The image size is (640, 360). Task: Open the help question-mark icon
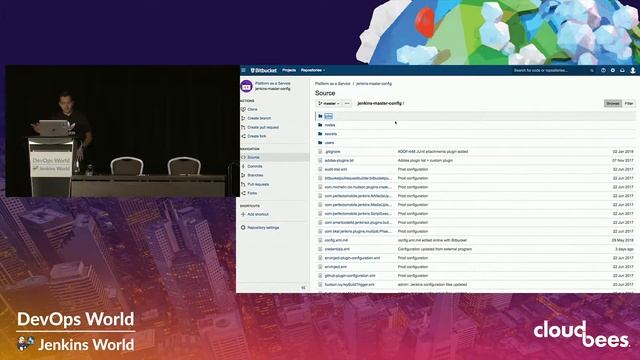point(603,71)
